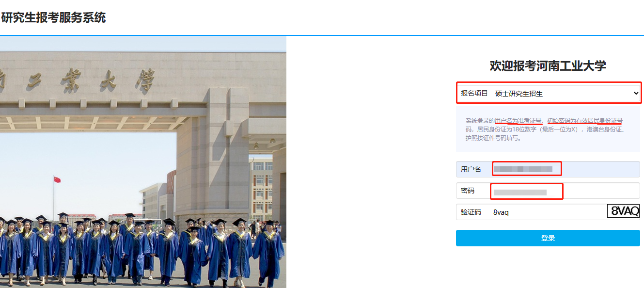Click the chevron arrow of 报名项目 select

(x=636, y=93)
